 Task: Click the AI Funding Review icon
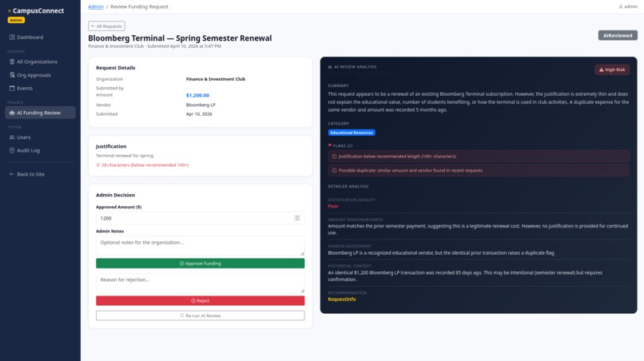[12, 113]
